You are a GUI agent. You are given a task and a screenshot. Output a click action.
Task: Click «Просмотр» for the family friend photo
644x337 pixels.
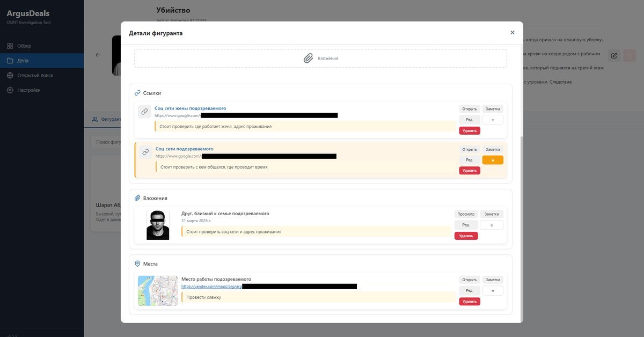[x=465, y=214]
